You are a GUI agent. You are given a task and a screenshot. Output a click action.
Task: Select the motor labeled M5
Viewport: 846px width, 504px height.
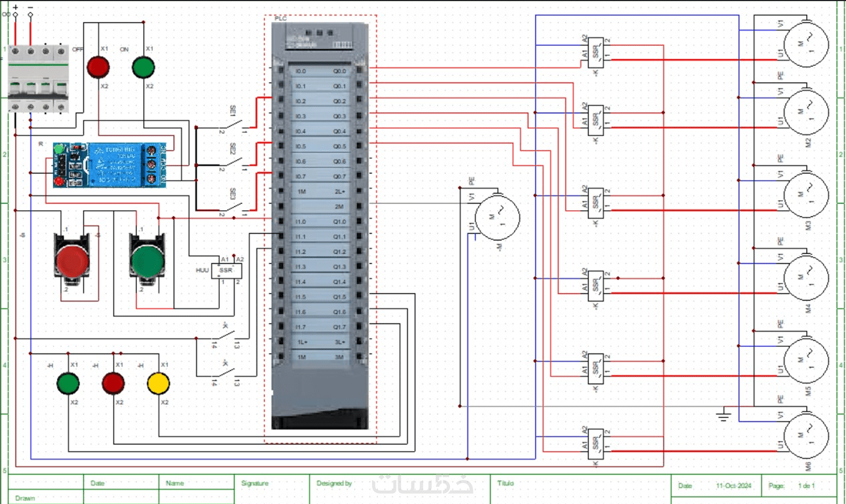click(x=807, y=361)
